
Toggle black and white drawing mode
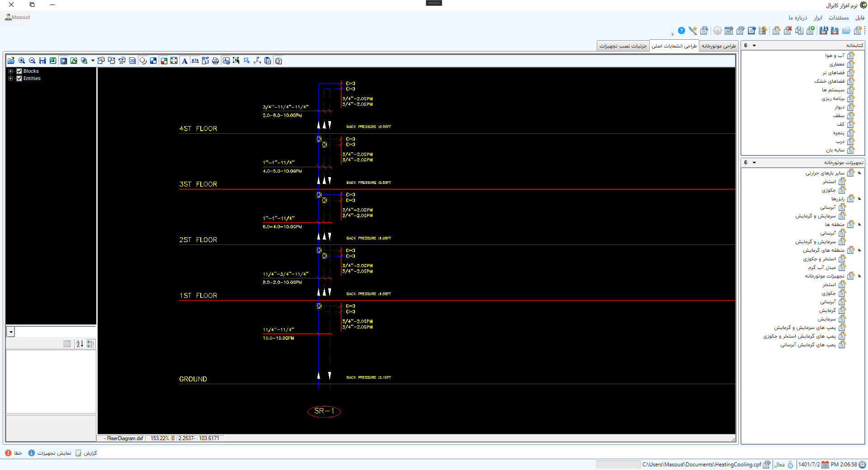pos(153,61)
